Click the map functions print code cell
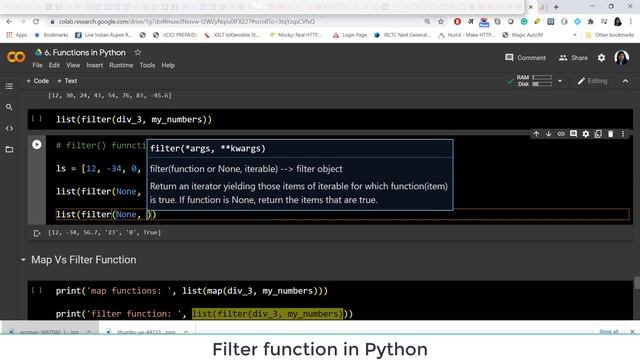The image size is (640, 360). (330, 301)
